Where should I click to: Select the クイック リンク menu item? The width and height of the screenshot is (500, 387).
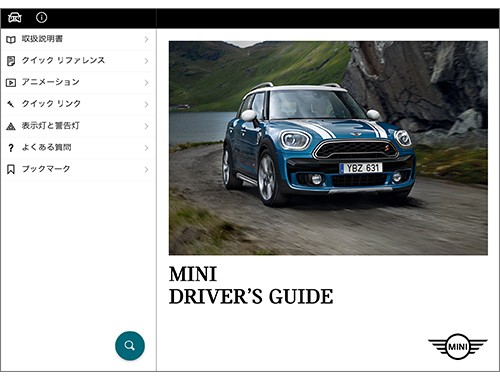point(78,104)
